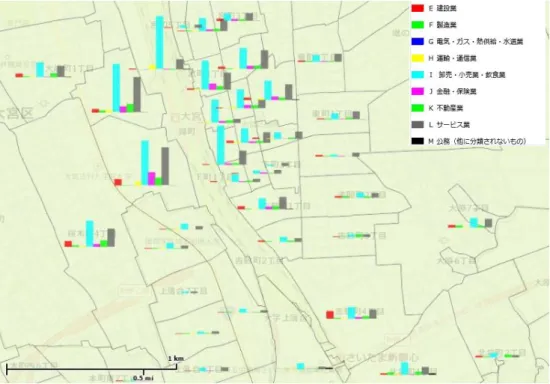Click the '吉敷町2丁目' district label
The height and width of the screenshot is (384, 550).
coord(259,261)
